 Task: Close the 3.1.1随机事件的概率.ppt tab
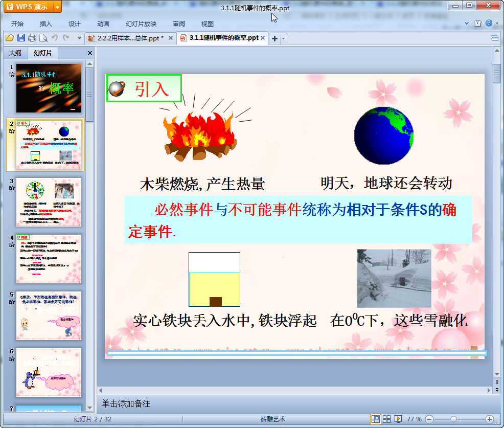(263, 38)
